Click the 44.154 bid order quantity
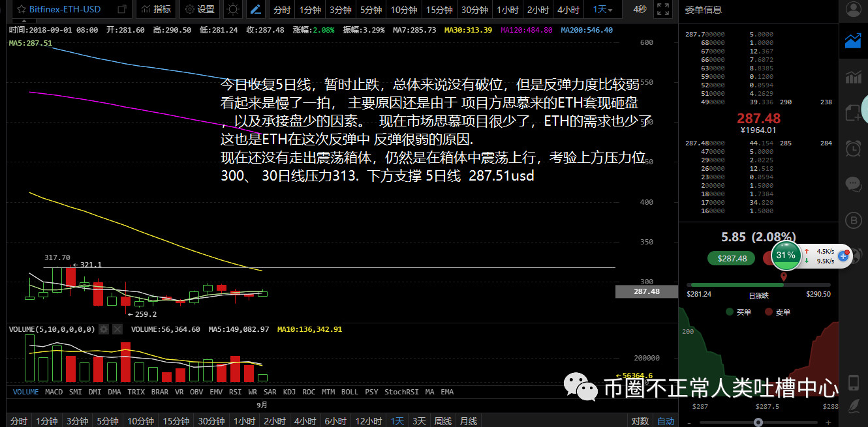This screenshot has width=868, height=427. pyautogui.click(x=761, y=143)
